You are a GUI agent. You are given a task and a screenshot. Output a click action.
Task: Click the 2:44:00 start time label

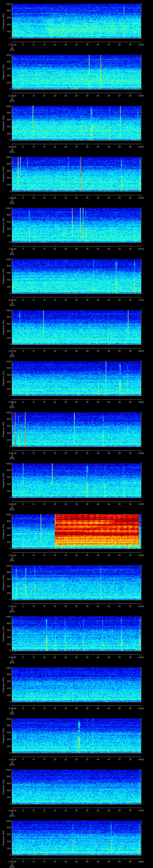click(12, 708)
